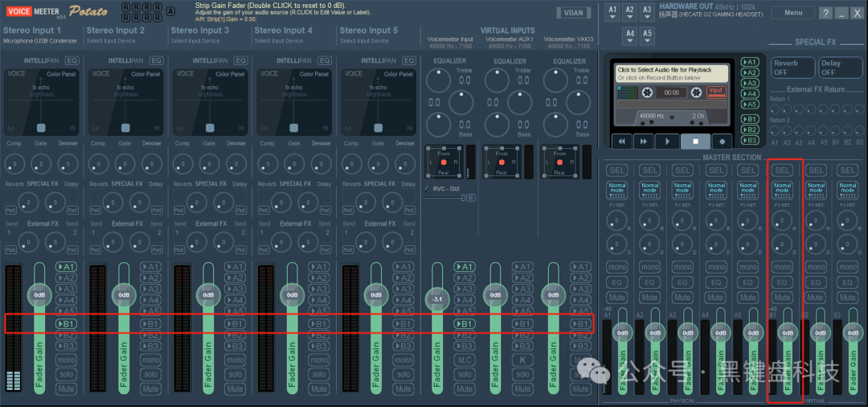This screenshot has width=868, height=407.
Task: Open the A4 hardware output device dropdown
Action: 630,35
